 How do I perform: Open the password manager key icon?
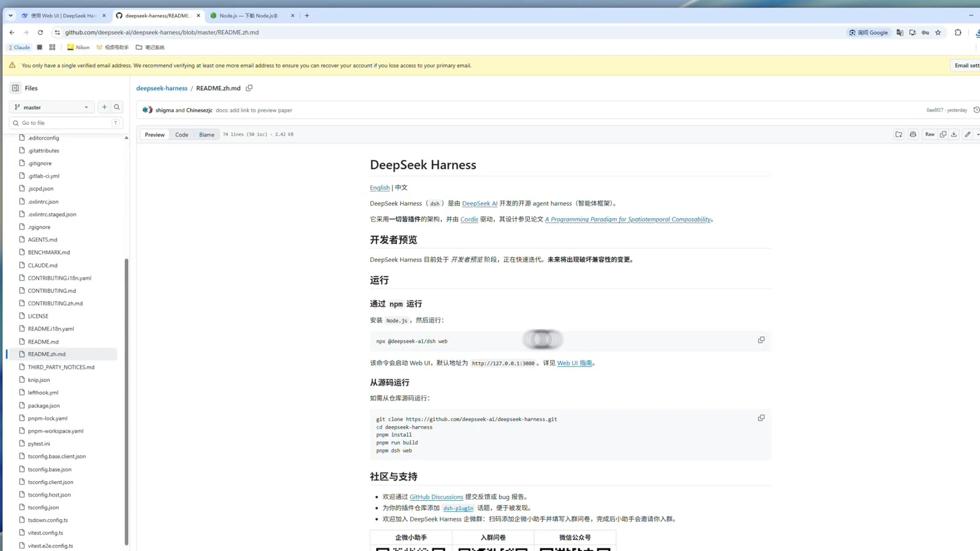[925, 32]
